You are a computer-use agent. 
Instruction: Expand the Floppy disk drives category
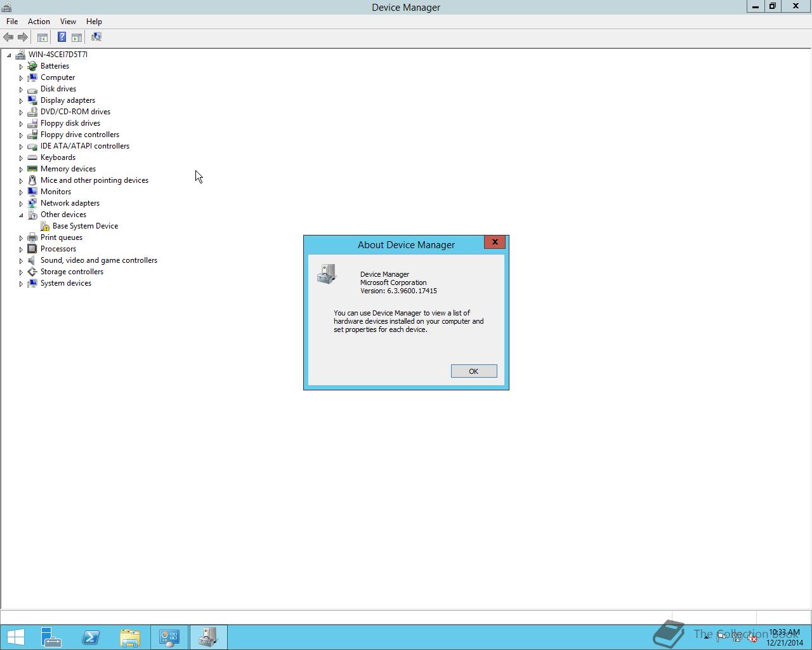point(21,124)
